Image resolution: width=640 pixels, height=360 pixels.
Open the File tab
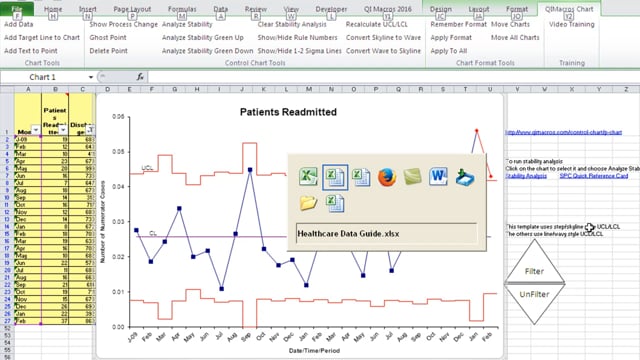point(17,9)
